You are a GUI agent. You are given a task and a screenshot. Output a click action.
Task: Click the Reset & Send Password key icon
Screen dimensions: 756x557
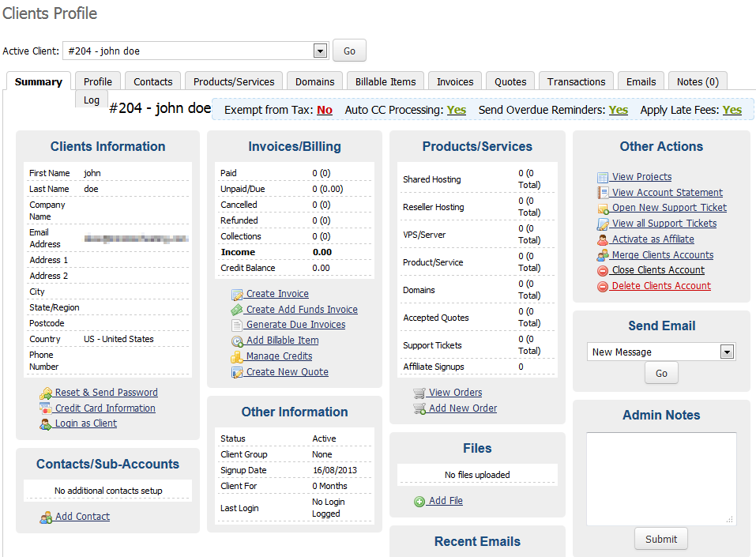[x=46, y=393]
